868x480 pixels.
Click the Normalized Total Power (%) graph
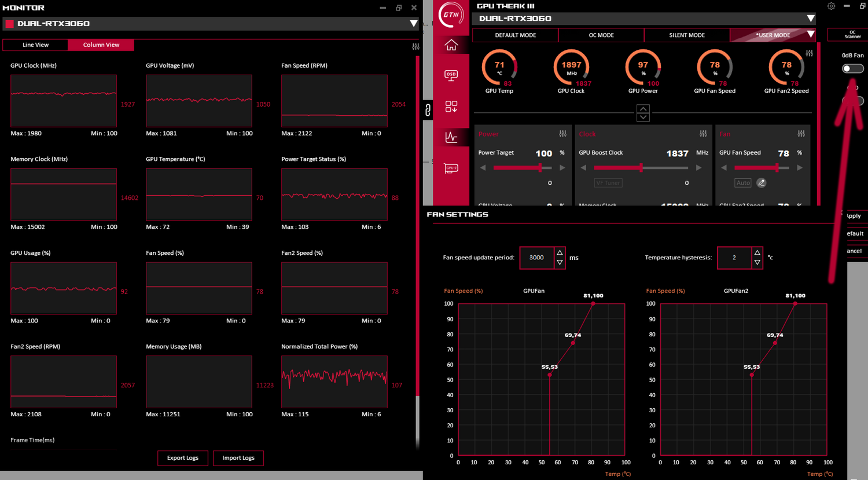click(x=334, y=382)
